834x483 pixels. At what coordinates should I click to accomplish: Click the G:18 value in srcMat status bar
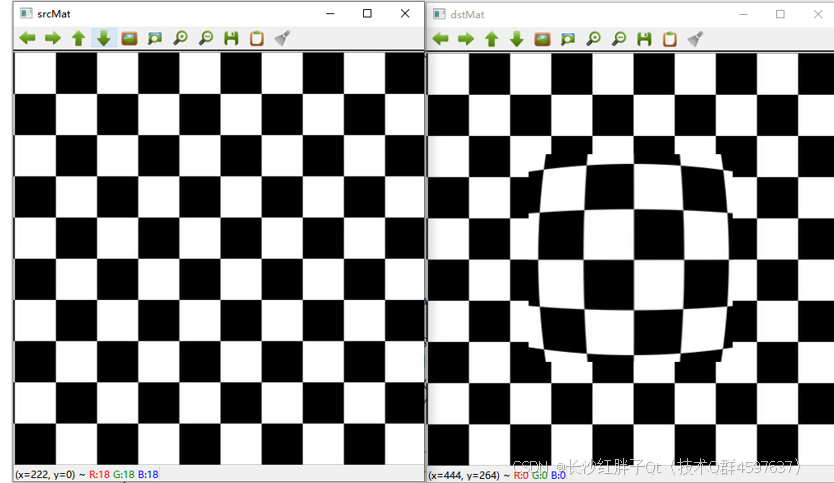coord(124,474)
